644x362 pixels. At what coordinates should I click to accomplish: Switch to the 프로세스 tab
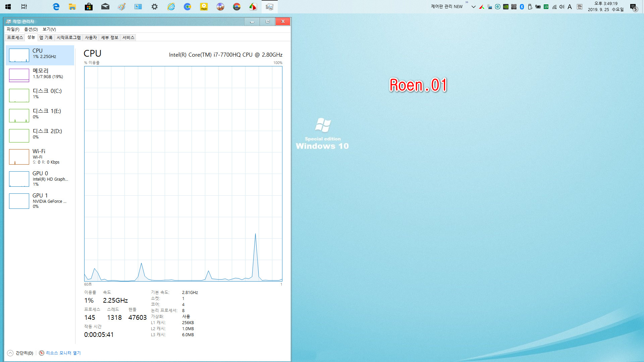[15, 38]
